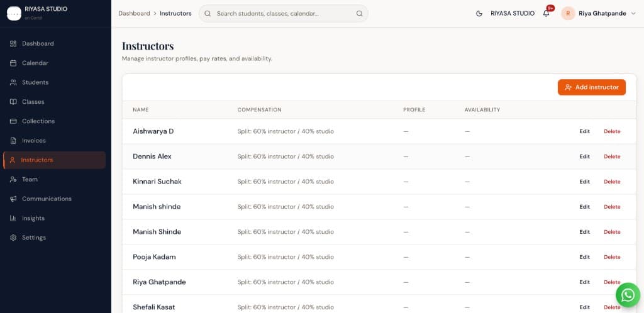This screenshot has height=313, width=644.
Task: Go to Students in the sidebar
Action: [x=54, y=82]
